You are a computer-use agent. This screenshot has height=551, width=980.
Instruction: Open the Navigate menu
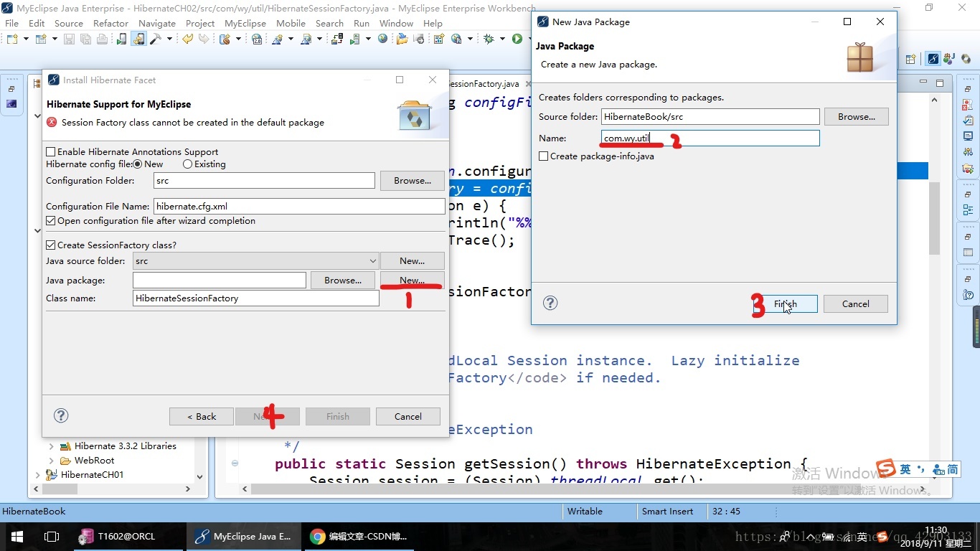[x=157, y=23]
